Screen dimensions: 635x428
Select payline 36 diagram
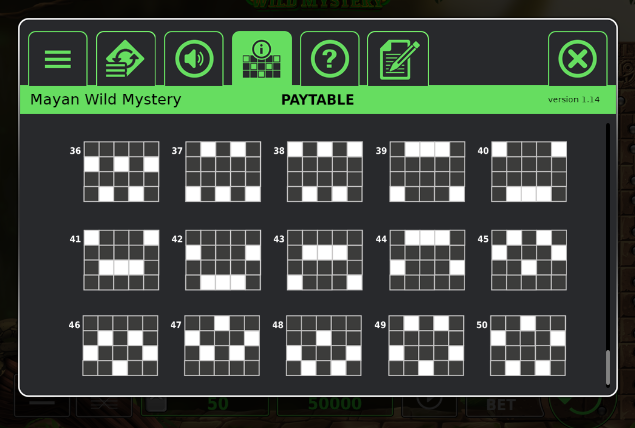[x=121, y=172]
